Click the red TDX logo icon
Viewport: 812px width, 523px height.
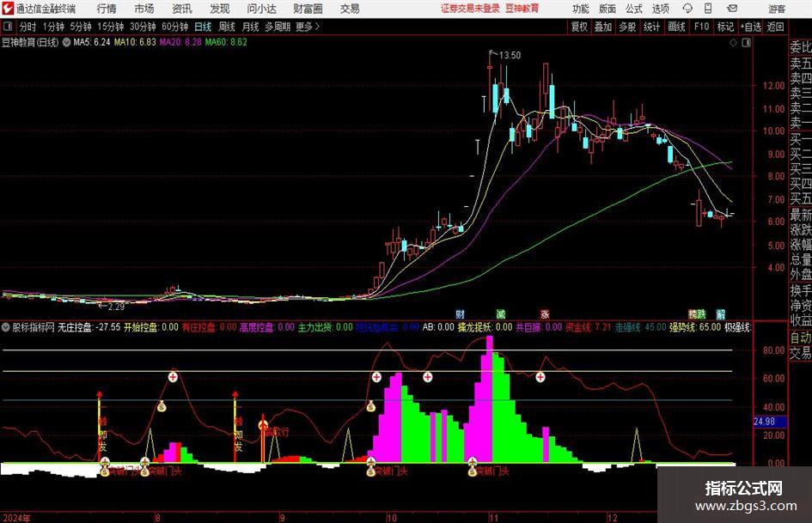[x=8, y=9]
